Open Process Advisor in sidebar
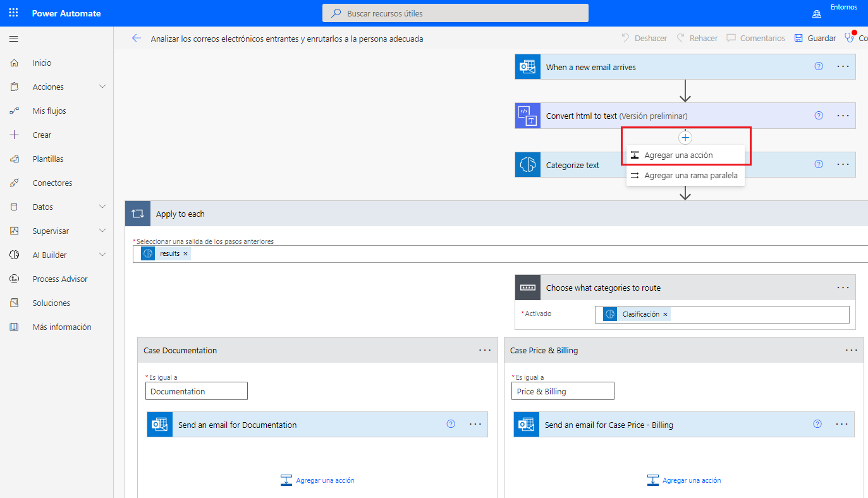868x498 pixels. click(x=60, y=279)
